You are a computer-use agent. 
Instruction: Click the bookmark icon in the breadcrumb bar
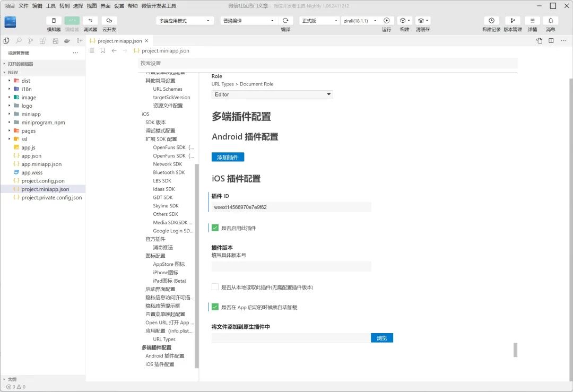[103, 51]
